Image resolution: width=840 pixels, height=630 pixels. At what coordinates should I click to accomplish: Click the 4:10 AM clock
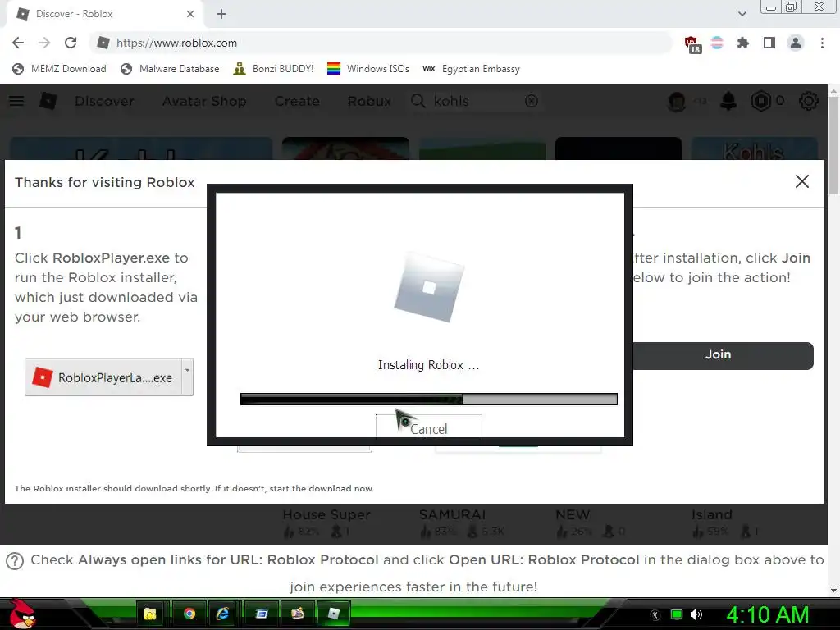[x=768, y=615]
